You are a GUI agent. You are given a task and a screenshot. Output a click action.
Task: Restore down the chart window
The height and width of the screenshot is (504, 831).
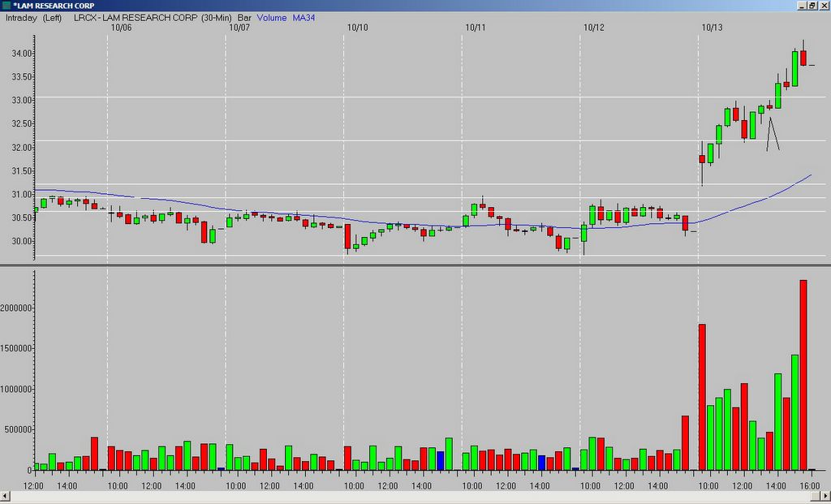point(812,6)
